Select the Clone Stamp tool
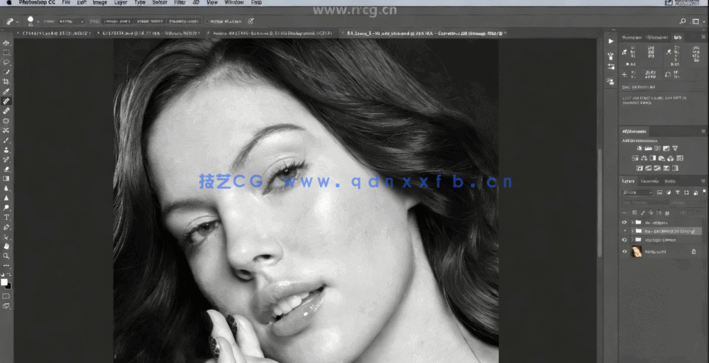 6,150
